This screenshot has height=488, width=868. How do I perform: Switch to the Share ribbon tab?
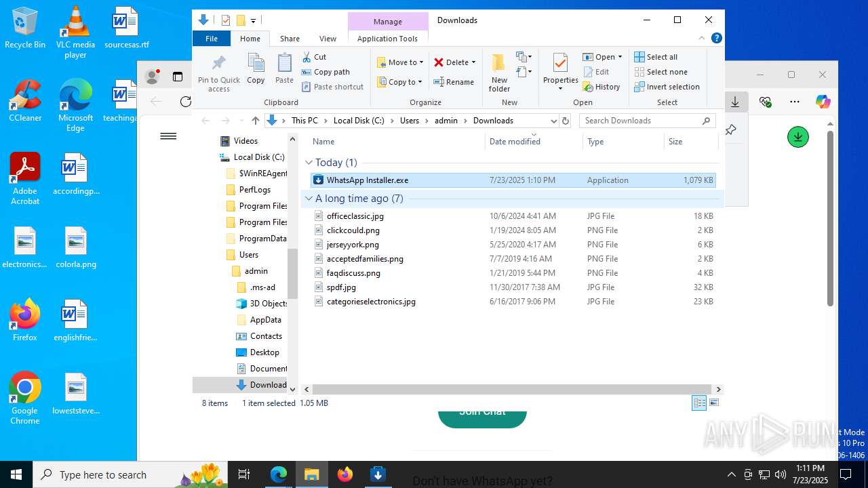pyautogui.click(x=290, y=39)
